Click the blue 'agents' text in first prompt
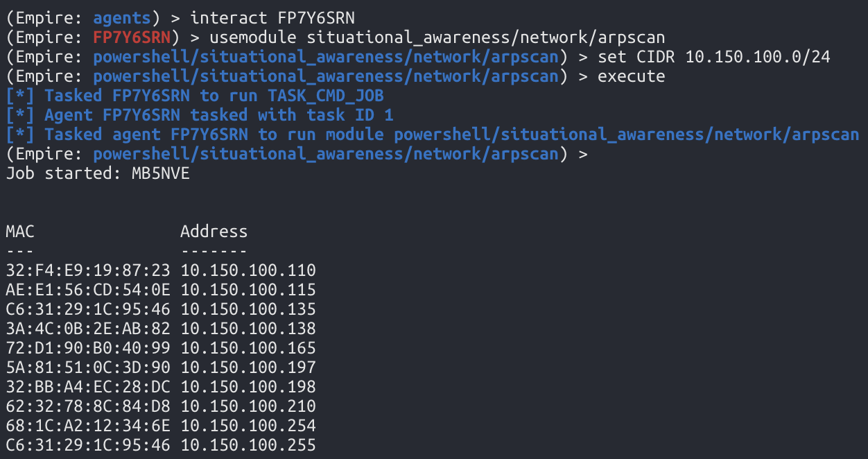Screen dimensions: 868x459 pos(122,17)
